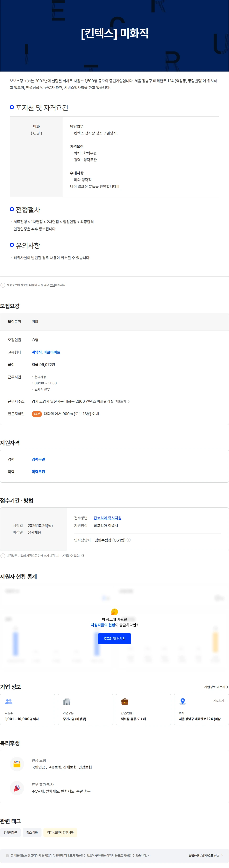
Task: Click the blue 경력무관 value
Action: (38, 459)
